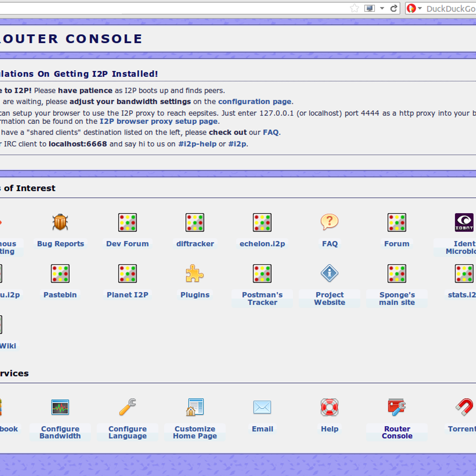Open the #i2p-help IRC channel link

197,144
